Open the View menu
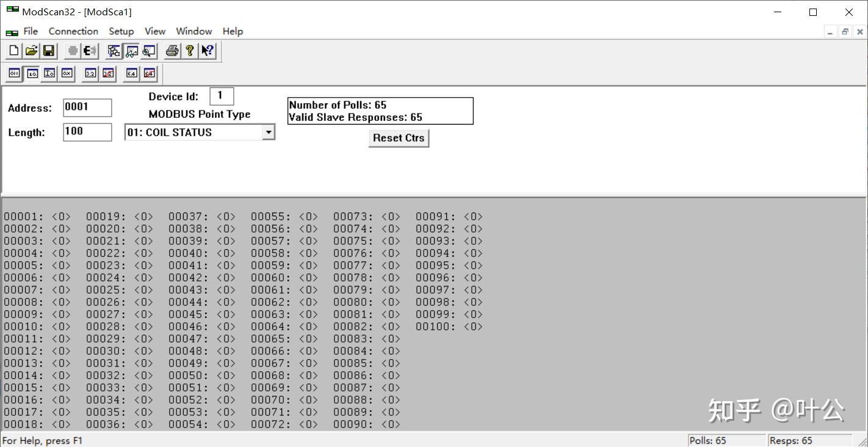This screenshot has width=868, height=447. pyautogui.click(x=155, y=31)
